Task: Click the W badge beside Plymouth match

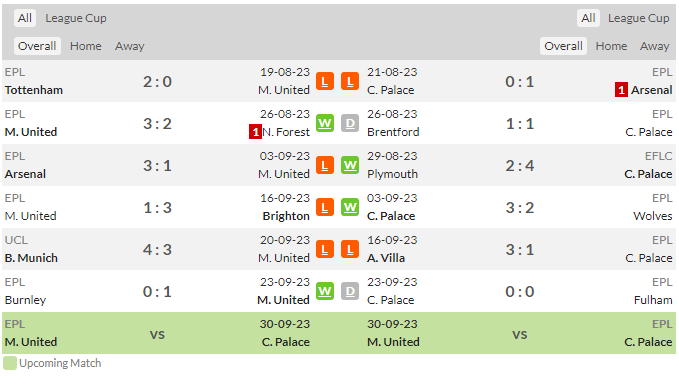Action: click(x=350, y=165)
